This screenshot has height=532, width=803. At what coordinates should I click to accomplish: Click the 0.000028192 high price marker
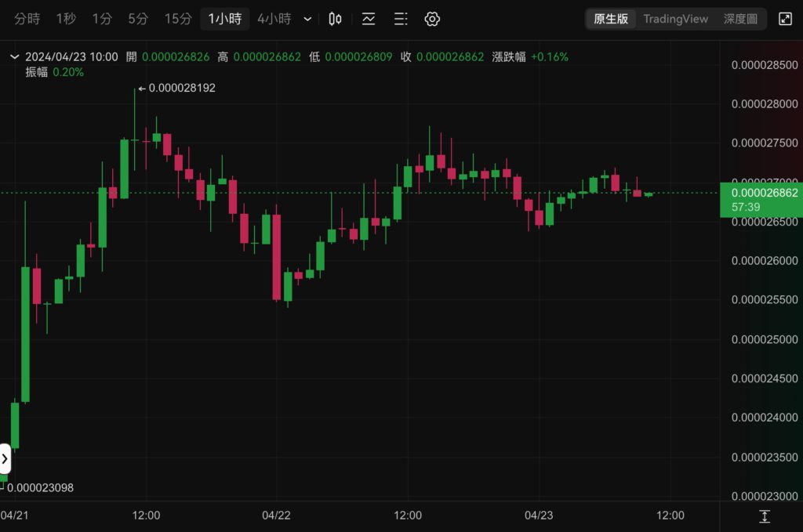176,88
